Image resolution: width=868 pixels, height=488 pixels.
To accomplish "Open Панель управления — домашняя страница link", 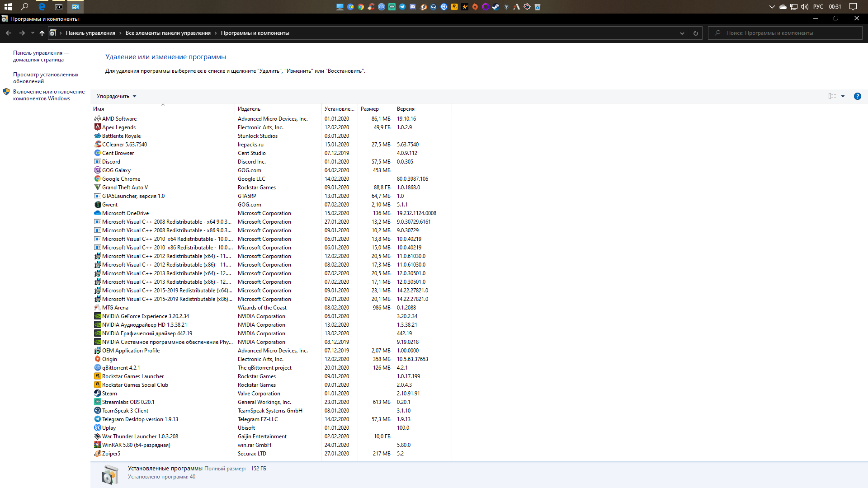I will [x=41, y=56].
